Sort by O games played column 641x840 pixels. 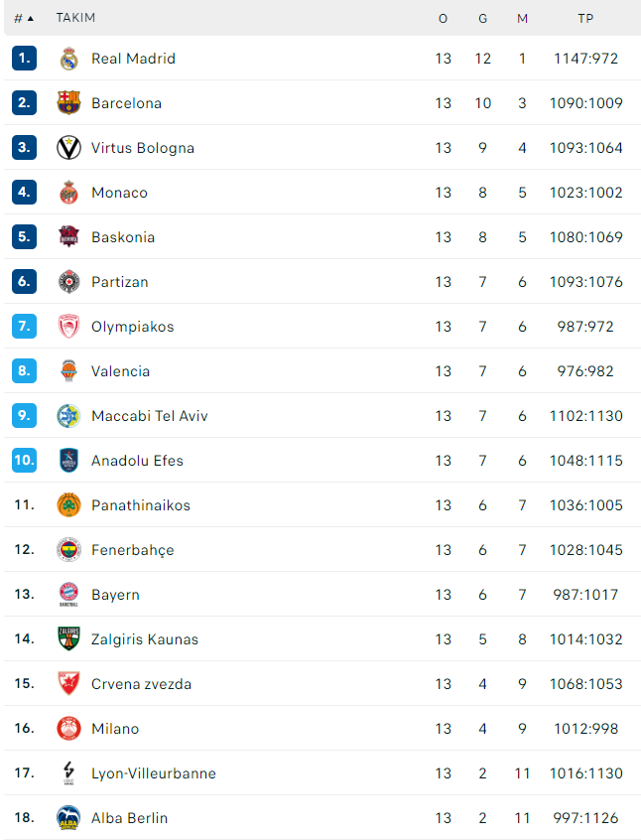pos(443,19)
